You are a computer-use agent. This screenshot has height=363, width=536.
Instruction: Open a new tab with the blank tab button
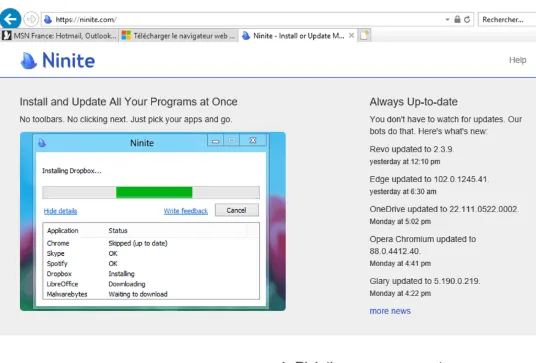point(364,36)
